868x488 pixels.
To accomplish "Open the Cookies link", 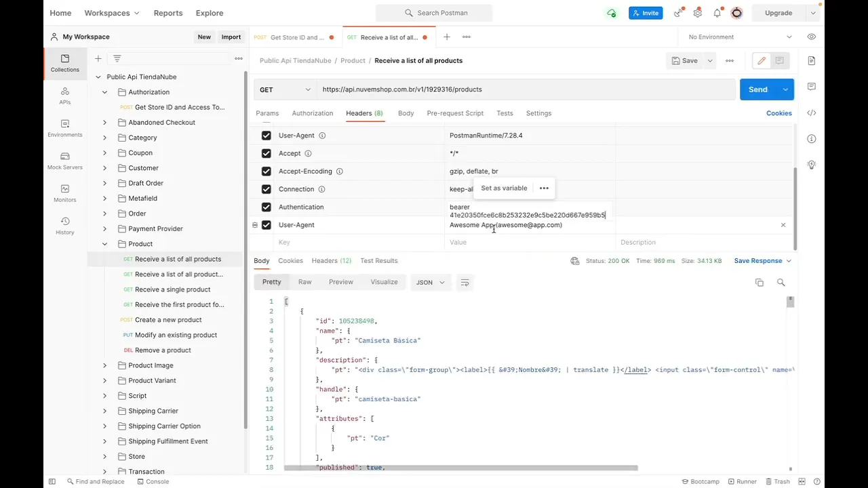I will (x=778, y=113).
